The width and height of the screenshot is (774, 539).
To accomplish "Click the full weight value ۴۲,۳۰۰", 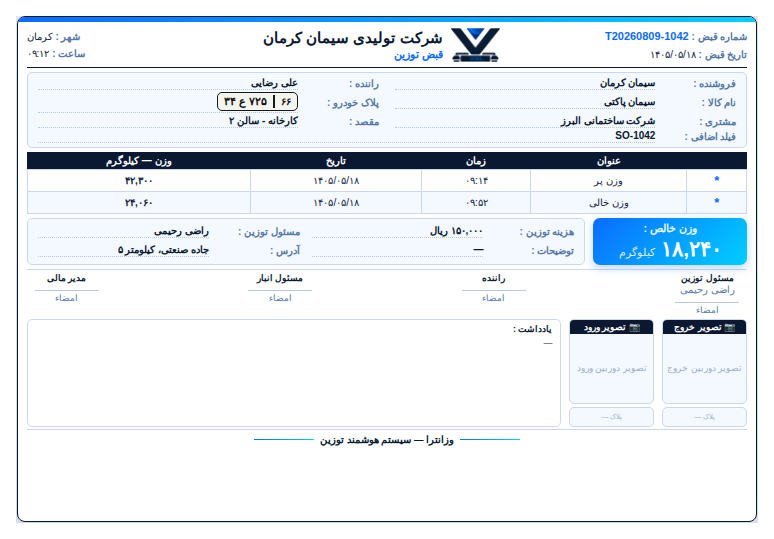I will 139,181.
